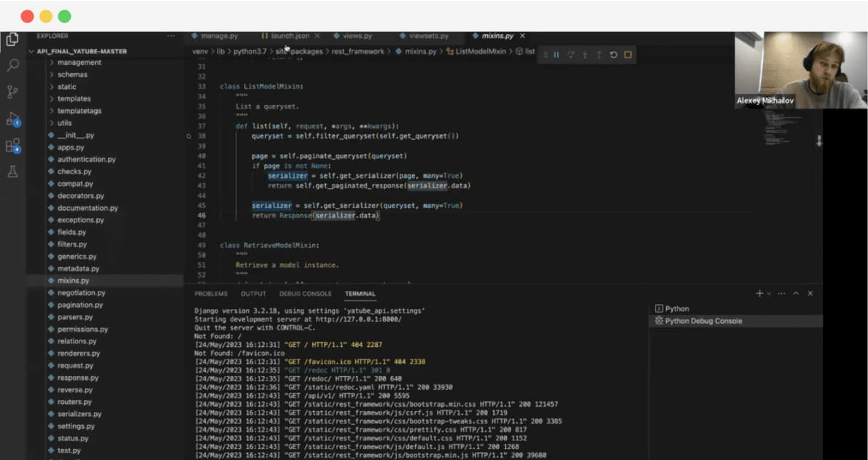Pause the debugger from debug toolbar
868x460 pixels.
tap(557, 55)
